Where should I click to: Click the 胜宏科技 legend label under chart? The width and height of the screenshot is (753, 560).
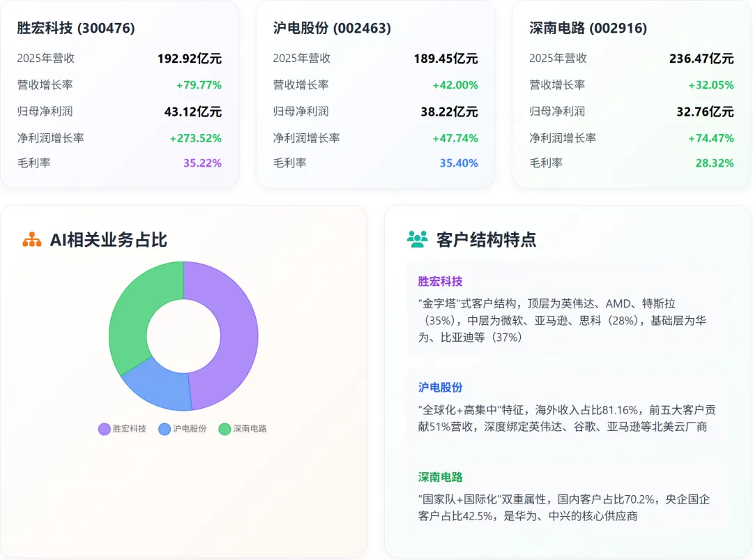tap(130, 429)
